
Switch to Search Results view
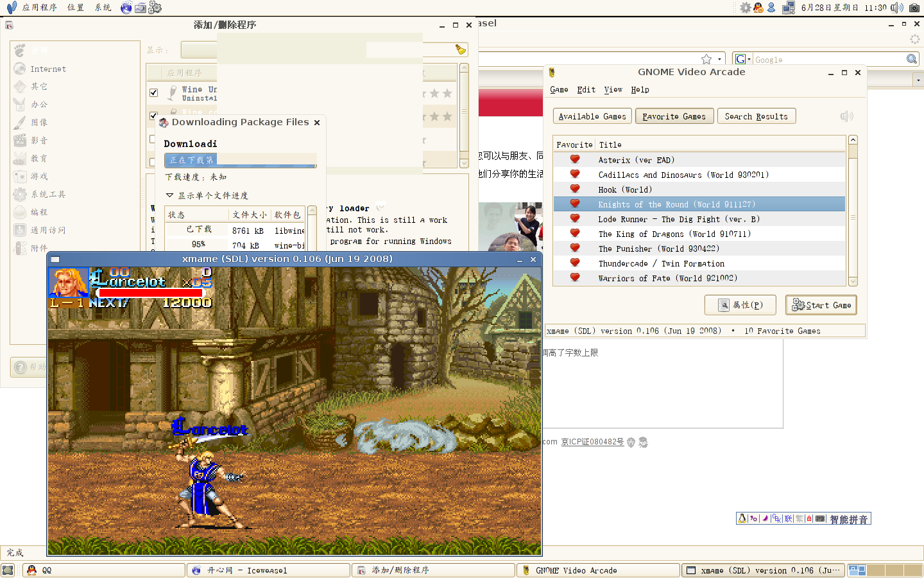tap(757, 116)
